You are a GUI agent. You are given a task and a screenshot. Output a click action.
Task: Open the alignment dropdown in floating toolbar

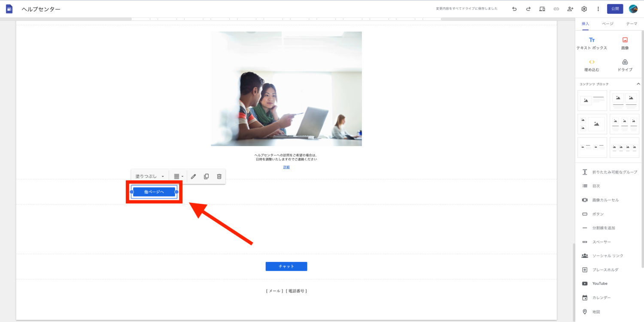[x=178, y=176]
